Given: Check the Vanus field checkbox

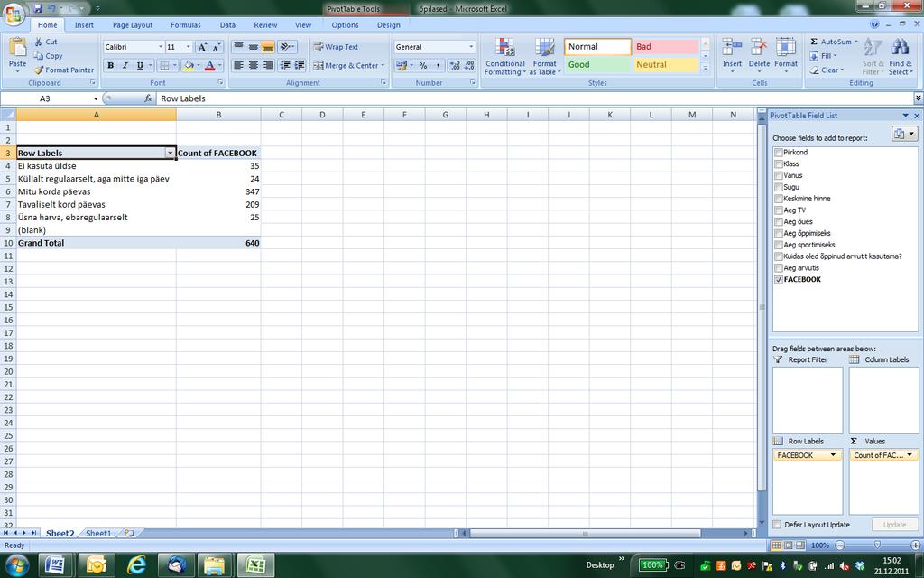Looking at the screenshot, I should click(x=779, y=176).
